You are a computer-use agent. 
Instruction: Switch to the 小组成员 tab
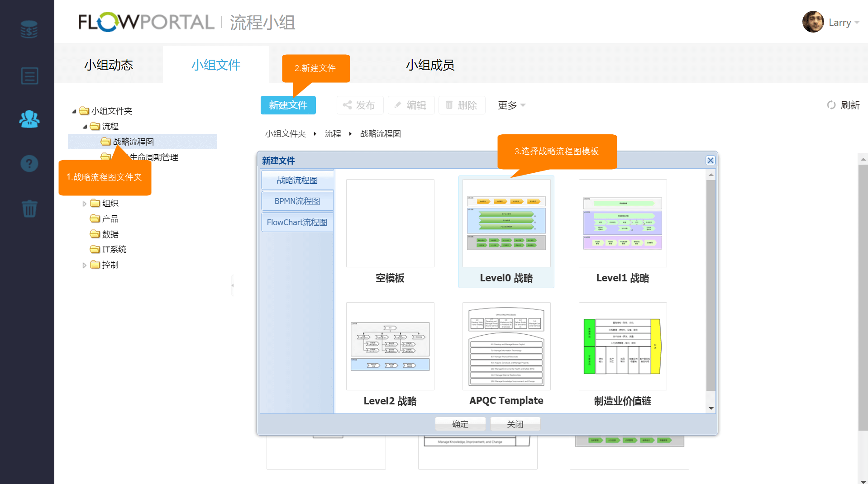tap(430, 65)
